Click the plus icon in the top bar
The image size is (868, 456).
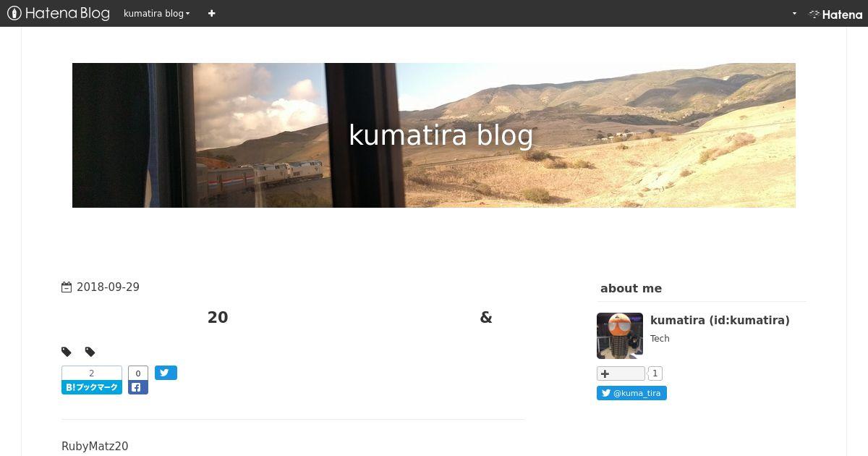click(x=211, y=13)
